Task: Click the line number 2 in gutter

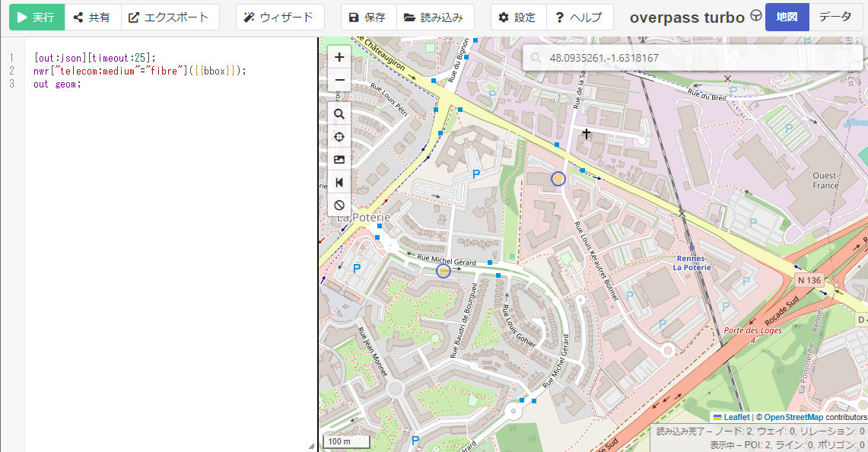Action: click(x=11, y=71)
